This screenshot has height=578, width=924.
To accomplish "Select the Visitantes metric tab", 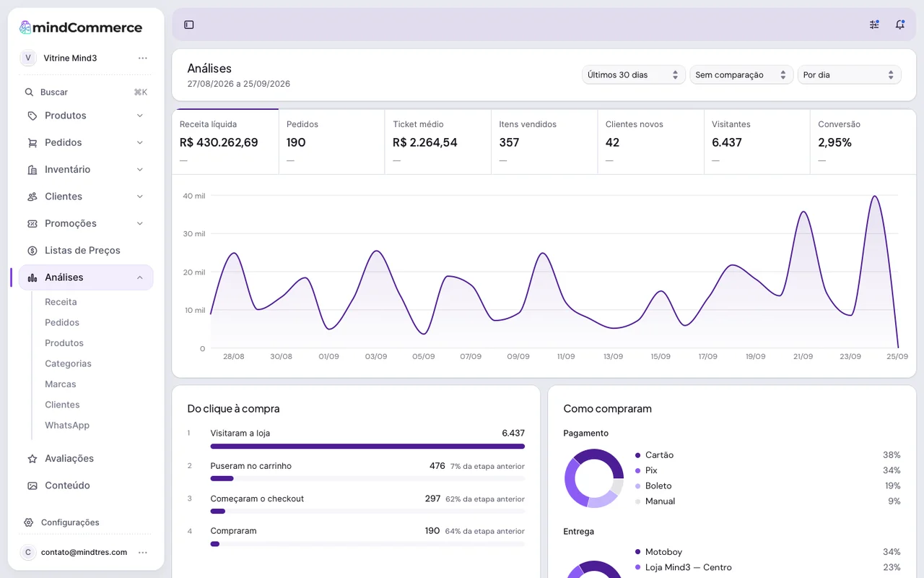I will 757,142.
